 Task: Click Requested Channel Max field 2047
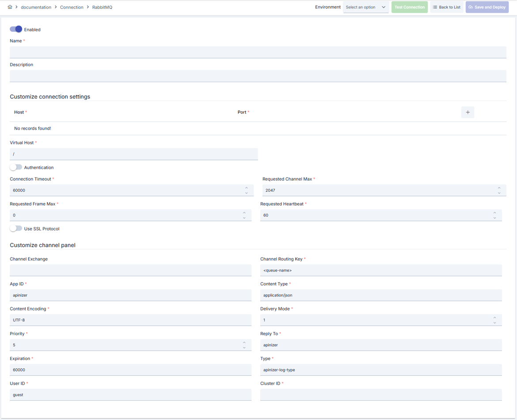tap(384, 190)
